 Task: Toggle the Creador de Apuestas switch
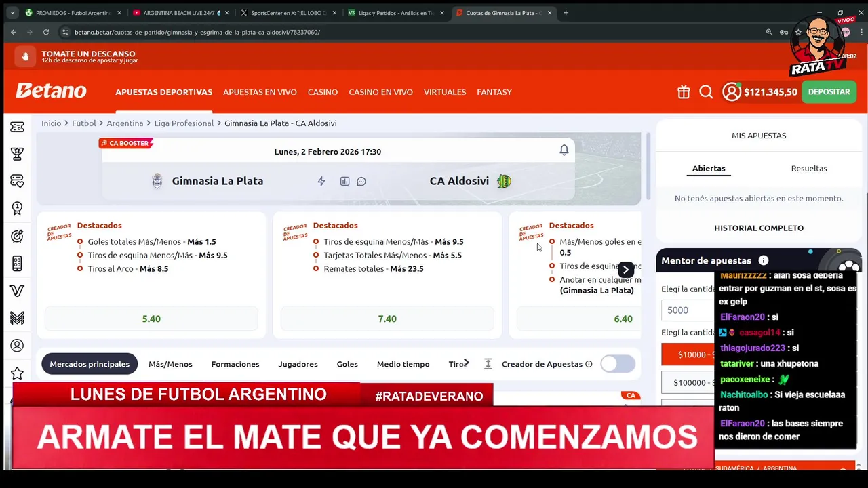(618, 364)
